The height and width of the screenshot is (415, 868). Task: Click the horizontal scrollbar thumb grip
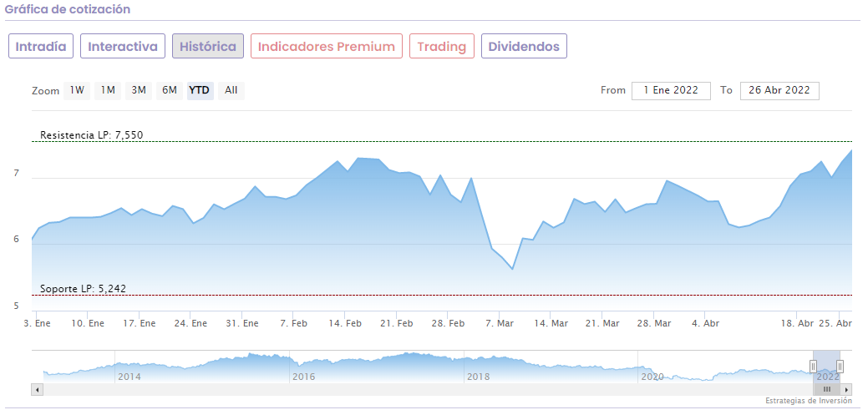click(x=827, y=389)
